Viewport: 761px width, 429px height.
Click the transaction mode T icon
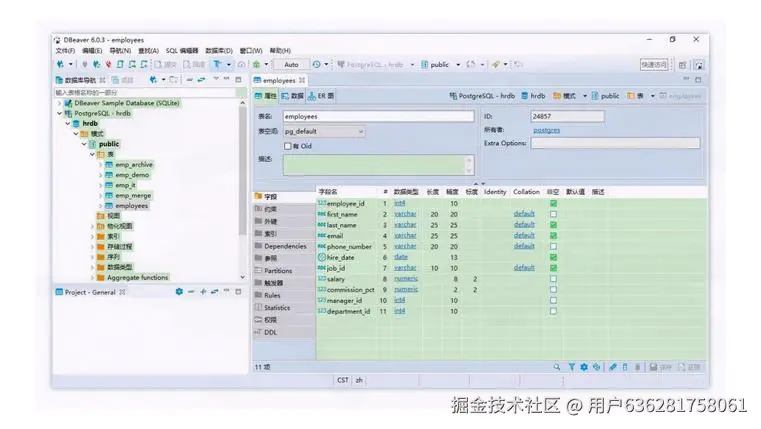point(217,64)
